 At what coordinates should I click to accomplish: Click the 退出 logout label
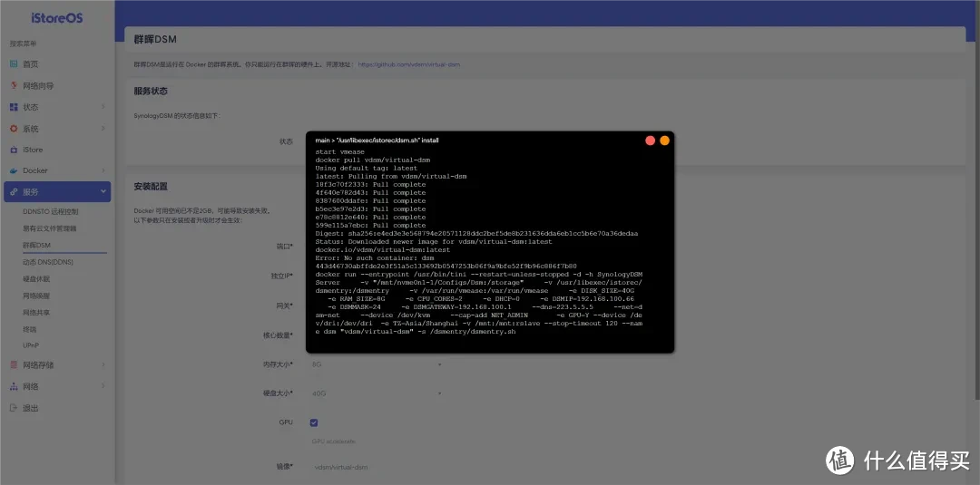(x=31, y=408)
